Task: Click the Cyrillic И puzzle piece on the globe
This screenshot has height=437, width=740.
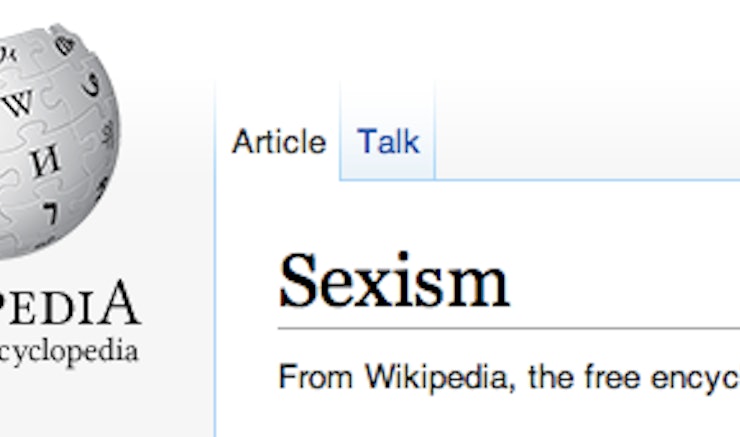Action: coord(45,161)
